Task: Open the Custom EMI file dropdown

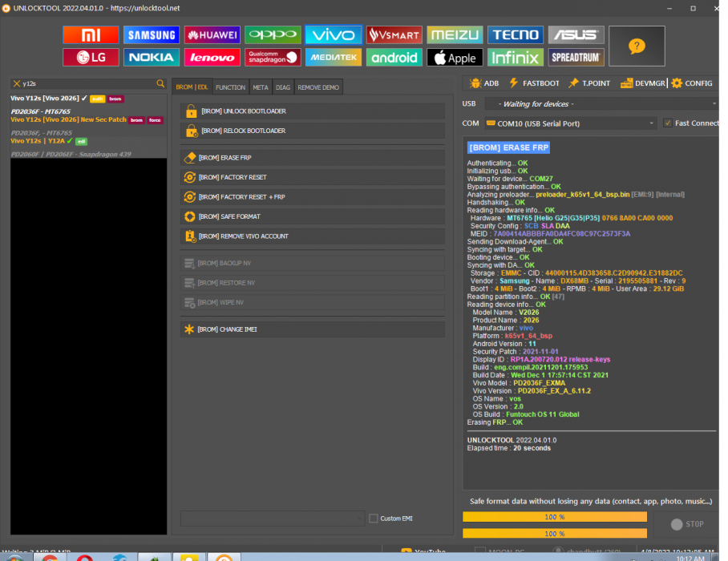Action: (x=273, y=519)
